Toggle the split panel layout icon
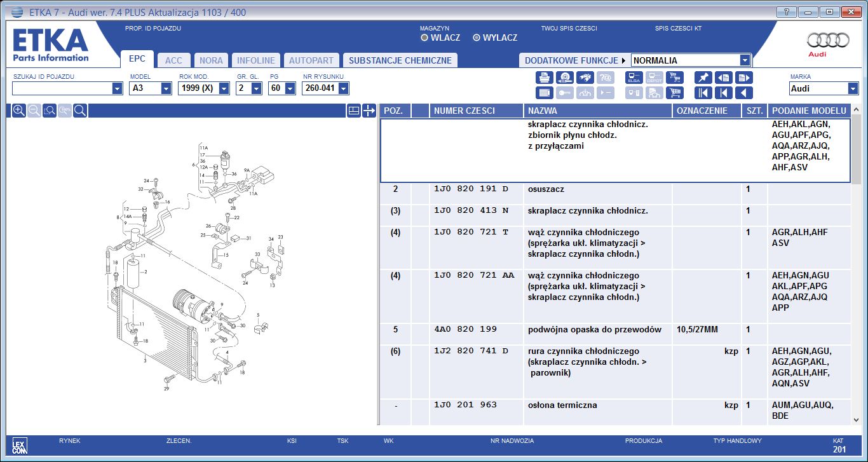 tap(354, 111)
